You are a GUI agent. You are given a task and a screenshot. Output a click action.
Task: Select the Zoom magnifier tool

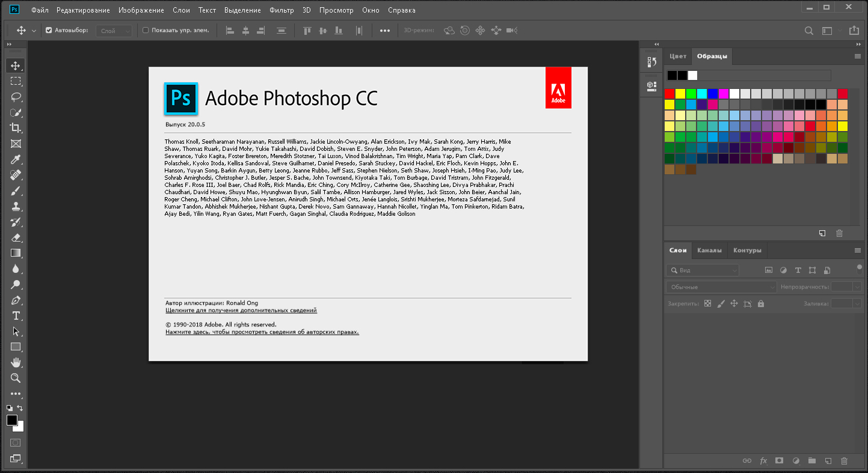(x=16, y=378)
